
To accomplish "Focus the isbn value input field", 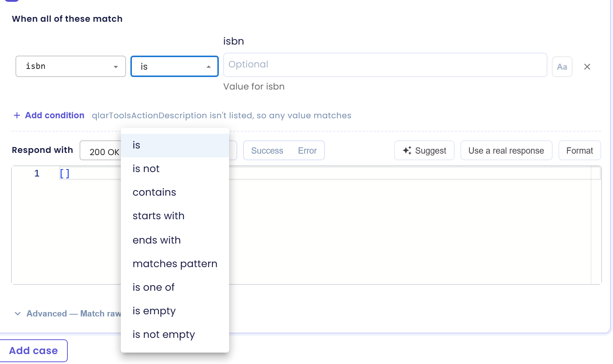I will tap(385, 65).
